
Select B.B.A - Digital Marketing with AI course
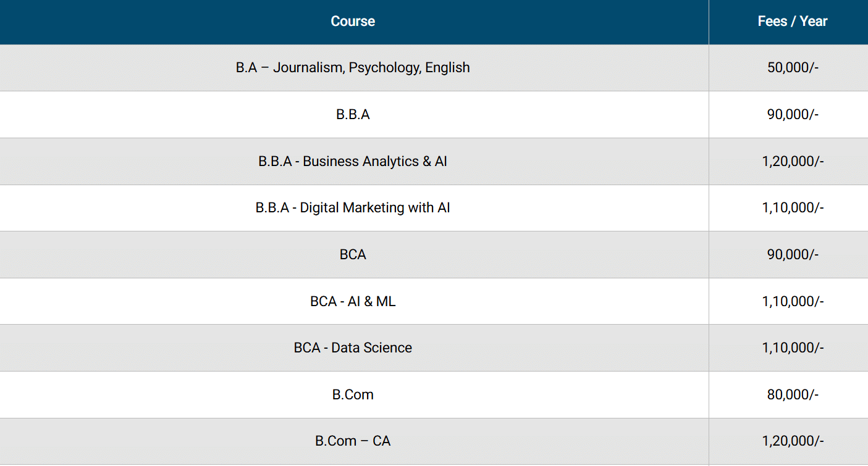coord(353,208)
